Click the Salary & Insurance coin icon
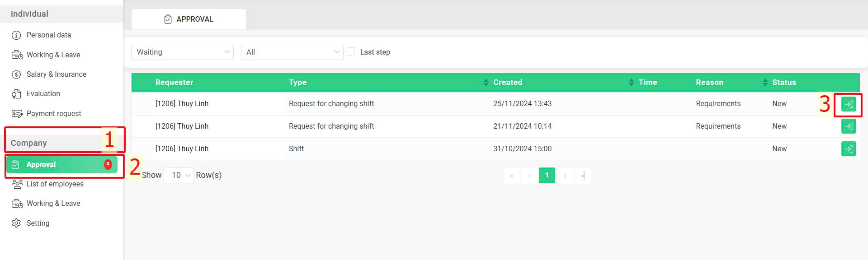Image resolution: width=868 pixels, height=260 pixels. pos(17,74)
